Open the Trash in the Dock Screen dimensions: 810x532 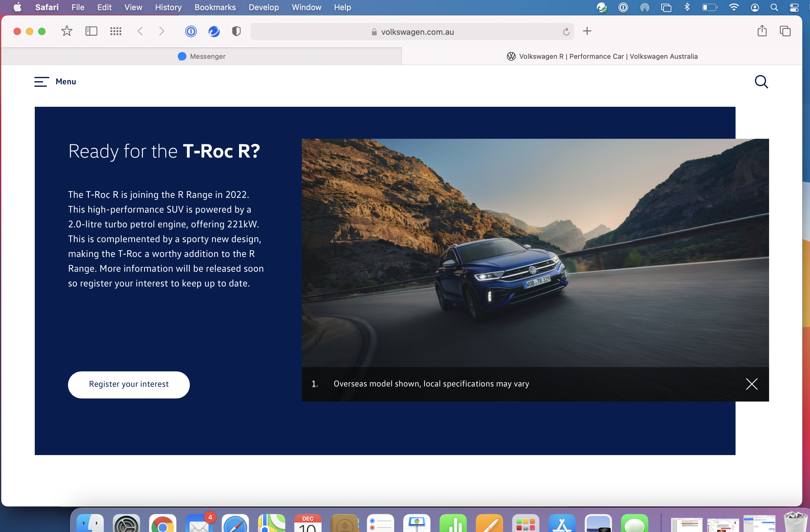pos(796,522)
